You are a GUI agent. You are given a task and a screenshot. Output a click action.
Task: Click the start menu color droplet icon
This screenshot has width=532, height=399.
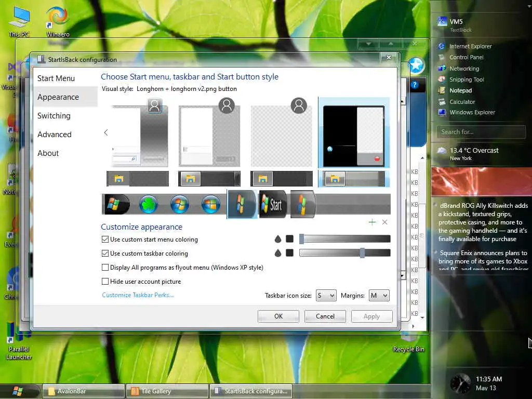(278, 239)
